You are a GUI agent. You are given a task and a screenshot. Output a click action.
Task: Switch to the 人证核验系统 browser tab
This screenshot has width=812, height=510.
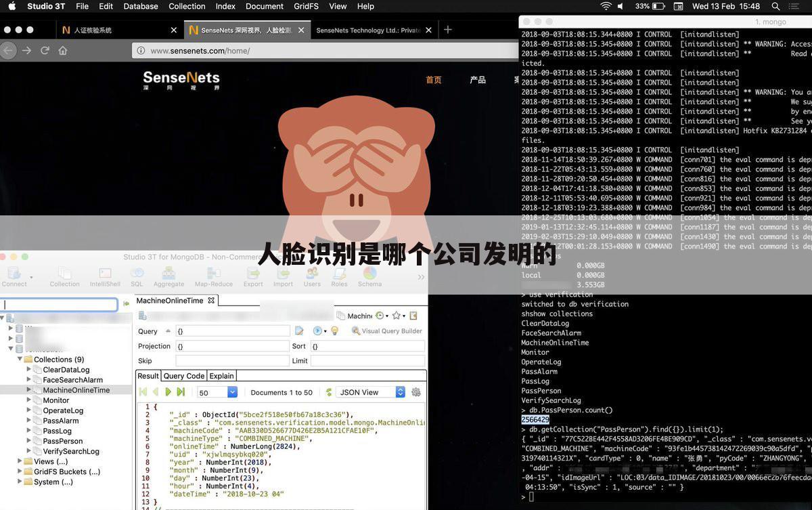(120, 30)
